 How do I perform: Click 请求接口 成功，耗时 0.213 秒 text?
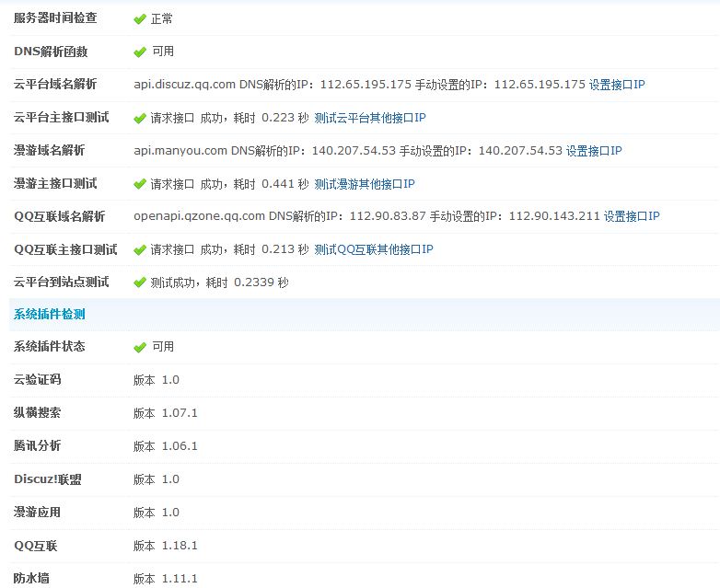(x=229, y=249)
